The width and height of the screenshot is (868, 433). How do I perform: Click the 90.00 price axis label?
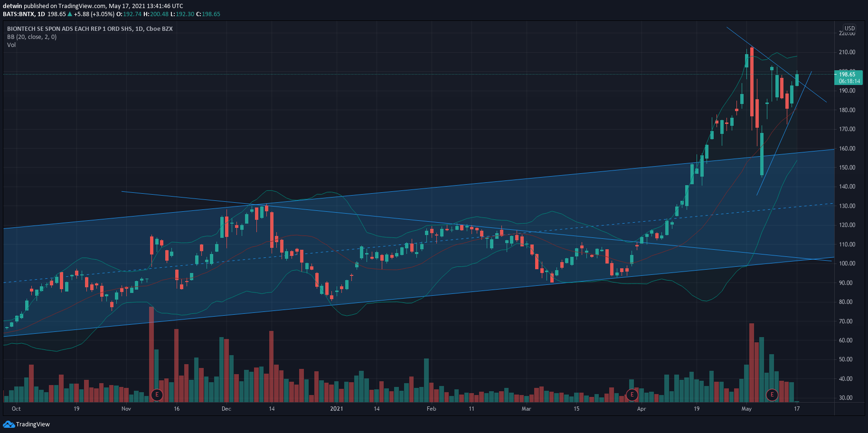pyautogui.click(x=846, y=283)
